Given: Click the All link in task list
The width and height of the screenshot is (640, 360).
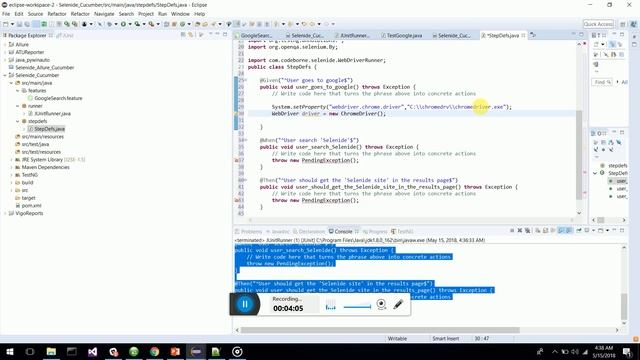Looking at the screenshot, I should (x=624, y=82).
